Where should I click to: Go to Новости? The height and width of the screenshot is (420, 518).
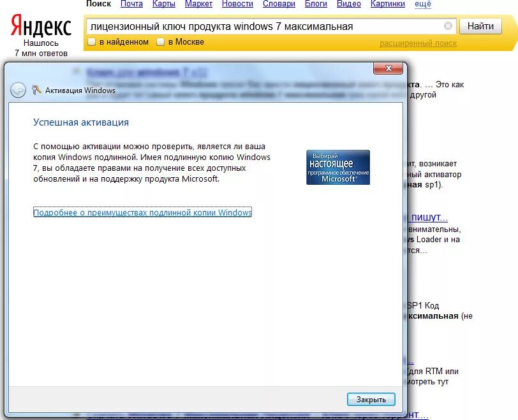pyautogui.click(x=237, y=4)
